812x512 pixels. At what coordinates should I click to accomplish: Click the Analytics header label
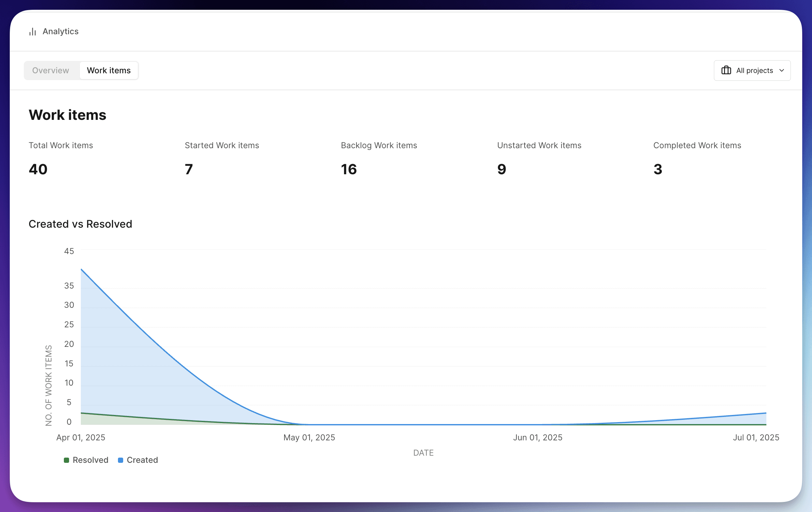point(60,31)
